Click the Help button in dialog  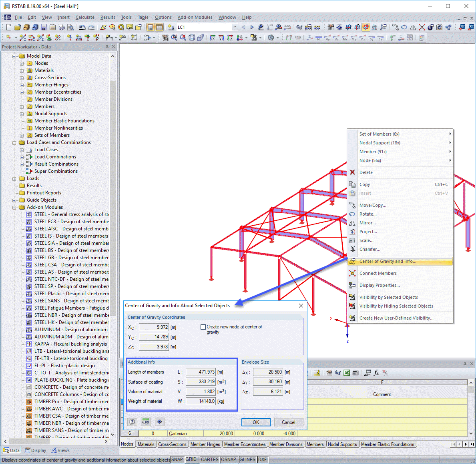tap(132, 422)
